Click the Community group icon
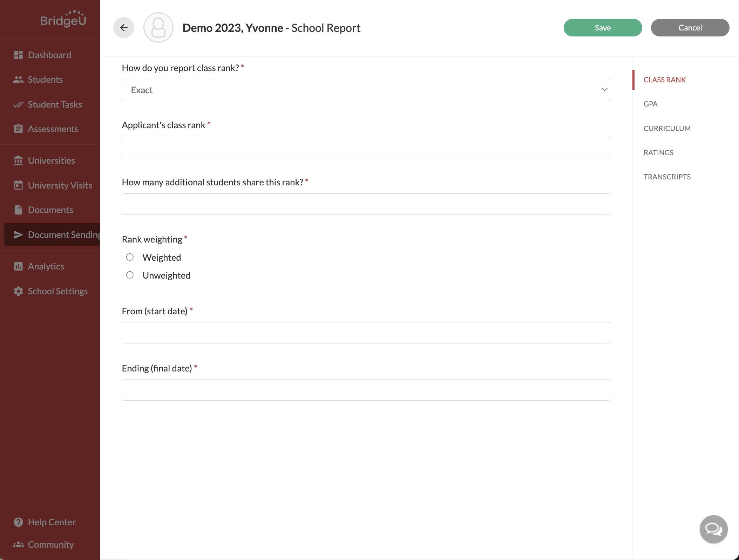The height and width of the screenshot is (560, 739). pos(18,545)
